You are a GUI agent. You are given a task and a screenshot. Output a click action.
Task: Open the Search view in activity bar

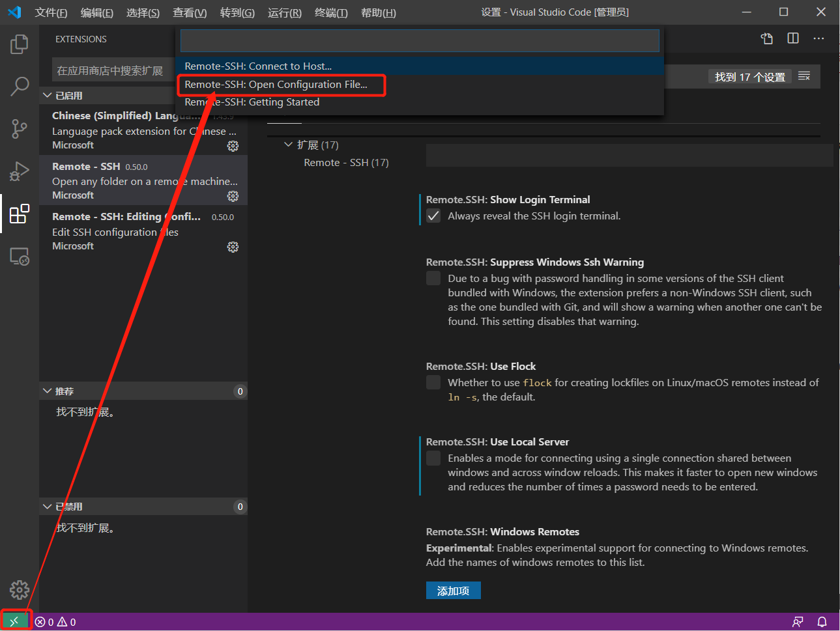pyautogui.click(x=20, y=86)
